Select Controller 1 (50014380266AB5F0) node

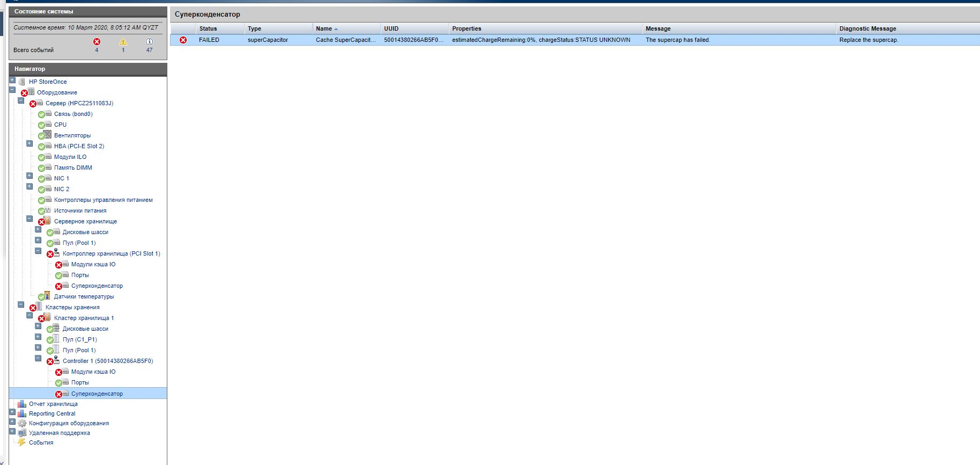point(107,361)
